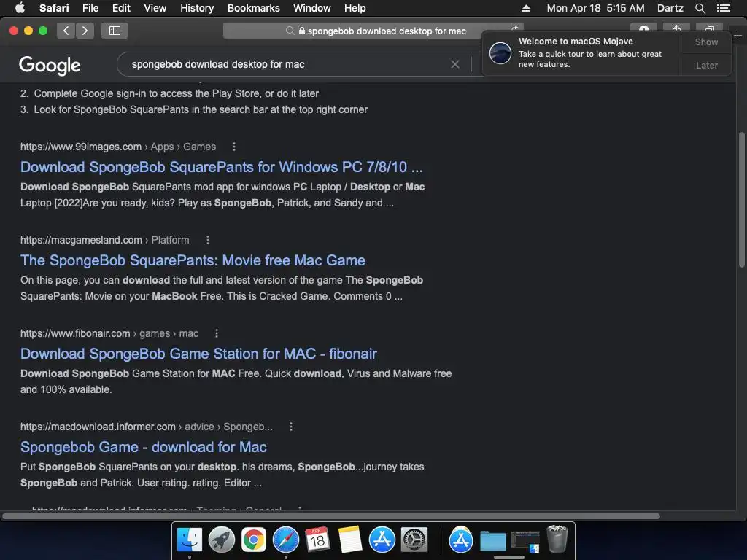Open the new tab plus button
The height and width of the screenshot is (560, 747).
point(738,35)
